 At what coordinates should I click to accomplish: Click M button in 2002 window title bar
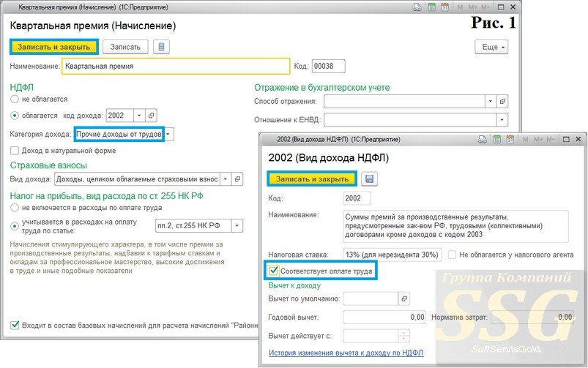525,140
